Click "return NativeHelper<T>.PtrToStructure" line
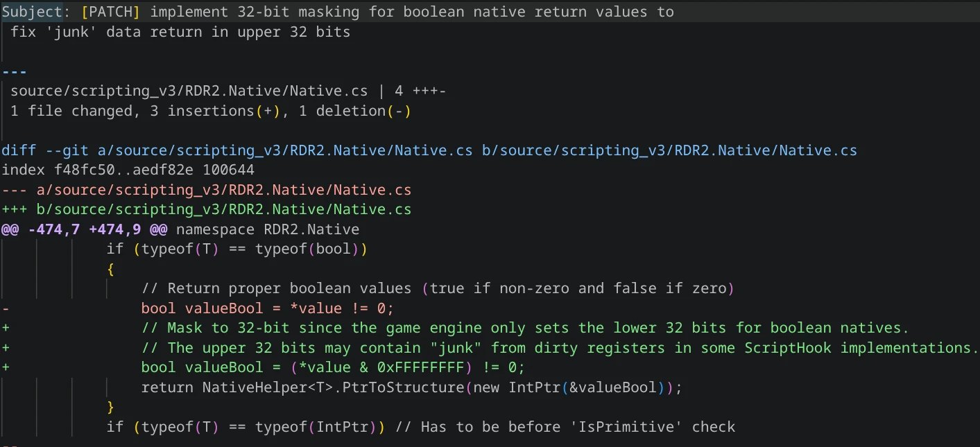This screenshot has width=980, height=447. pos(411,387)
